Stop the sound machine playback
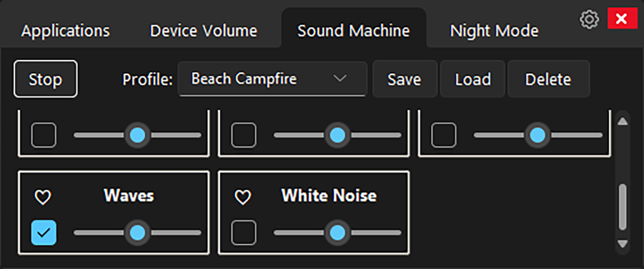Image resolution: width=644 pixels, height=269 pixels. 46,79
